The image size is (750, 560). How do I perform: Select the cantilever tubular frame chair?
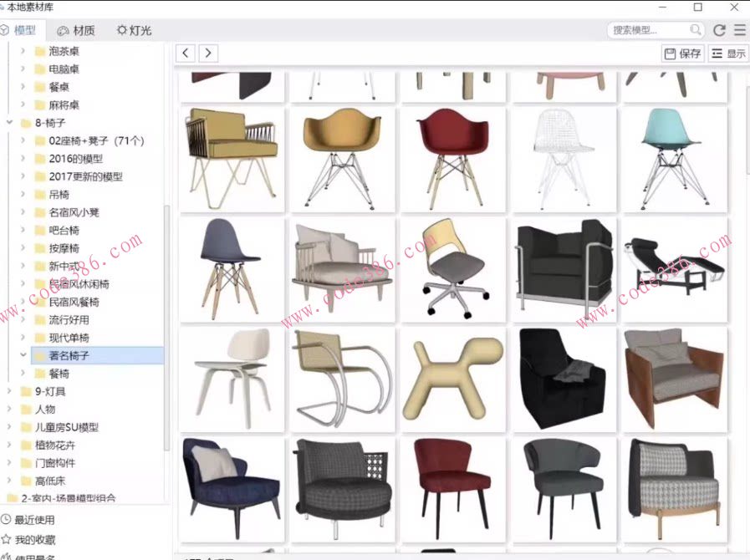pos(343,379)
